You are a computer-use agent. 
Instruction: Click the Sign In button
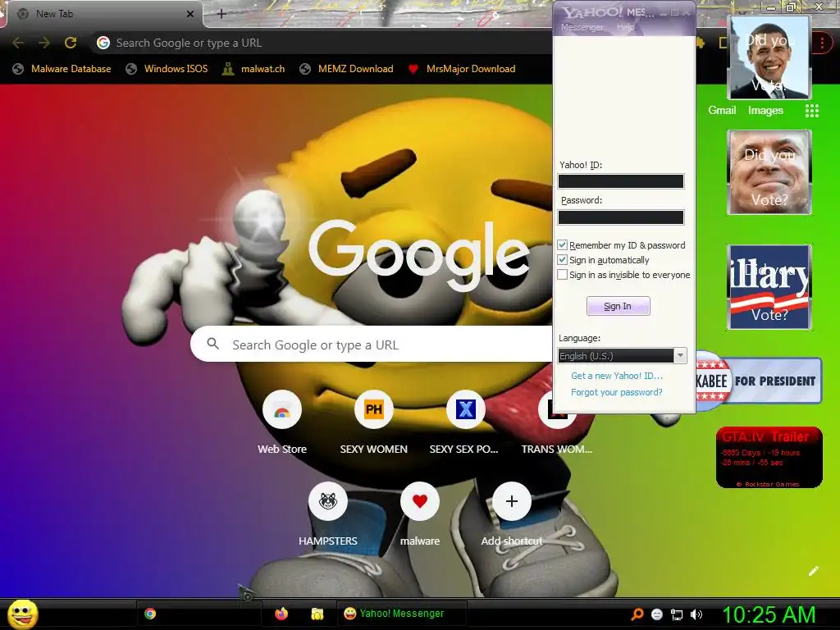coord(618,306)
